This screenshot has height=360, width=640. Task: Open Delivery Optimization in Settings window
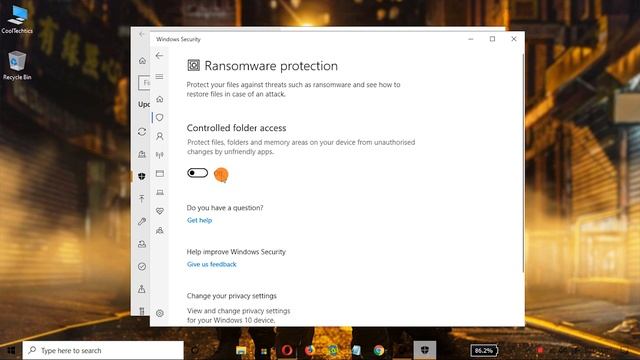tap(142, 154)
